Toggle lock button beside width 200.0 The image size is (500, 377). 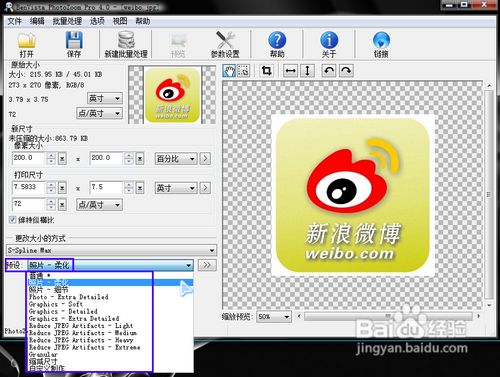pyautogui.click(x=62, y=158)
